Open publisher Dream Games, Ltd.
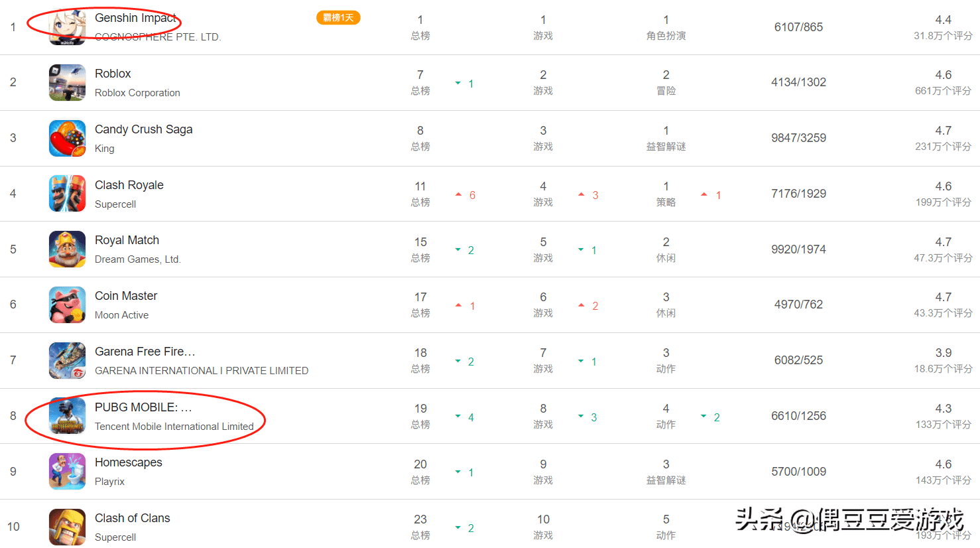 pyautogui.click(x=138, y=259)
